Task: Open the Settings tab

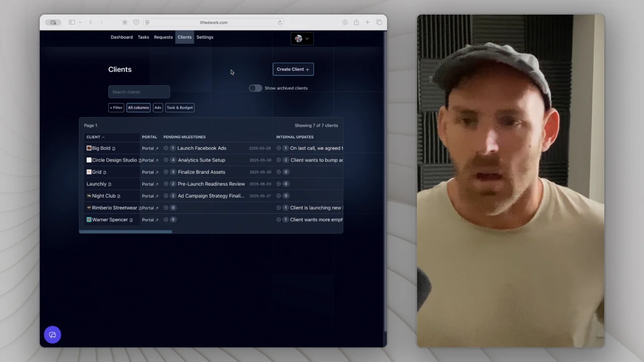Action: (205, 37)
